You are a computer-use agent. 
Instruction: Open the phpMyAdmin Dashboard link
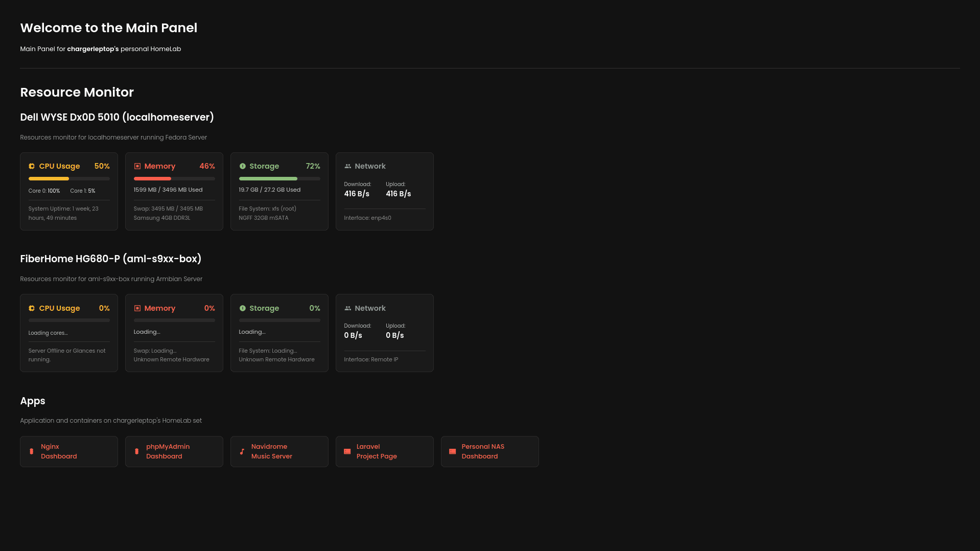pyautogui.click(x=174, y=451)
